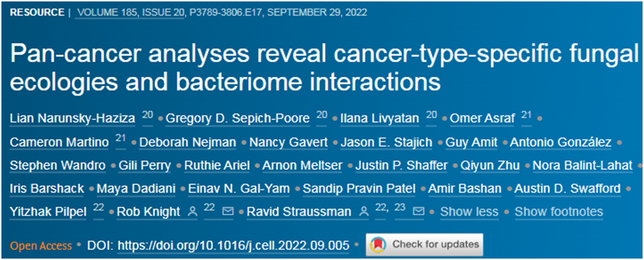
Task: Open the DOI link for the article
Action: (x=233, y=245)
